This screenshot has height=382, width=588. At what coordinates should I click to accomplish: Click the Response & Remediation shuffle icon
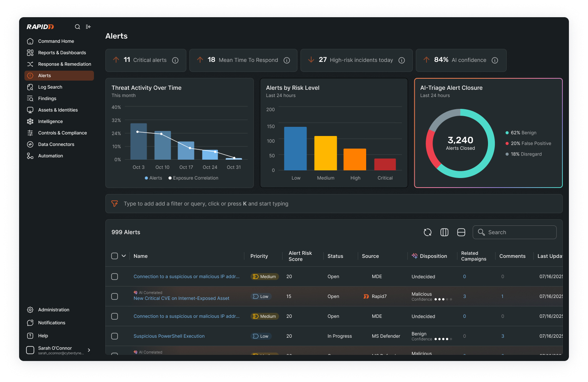[x=30, y=64]
